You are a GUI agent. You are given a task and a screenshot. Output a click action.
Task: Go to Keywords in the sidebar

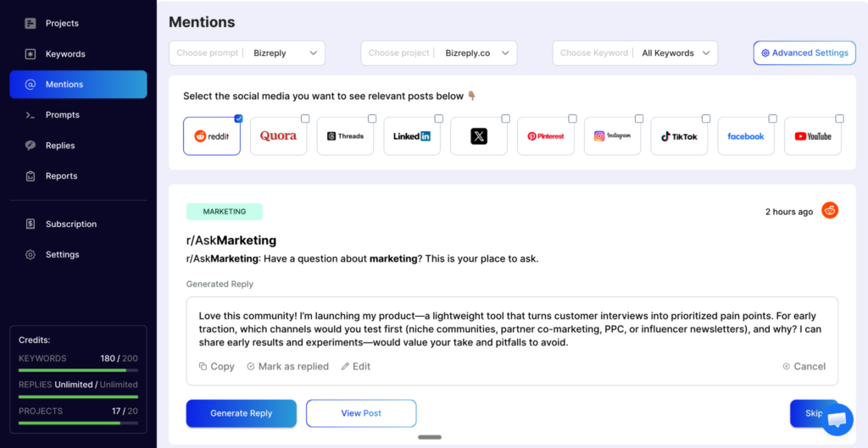[x=65, y=54]
